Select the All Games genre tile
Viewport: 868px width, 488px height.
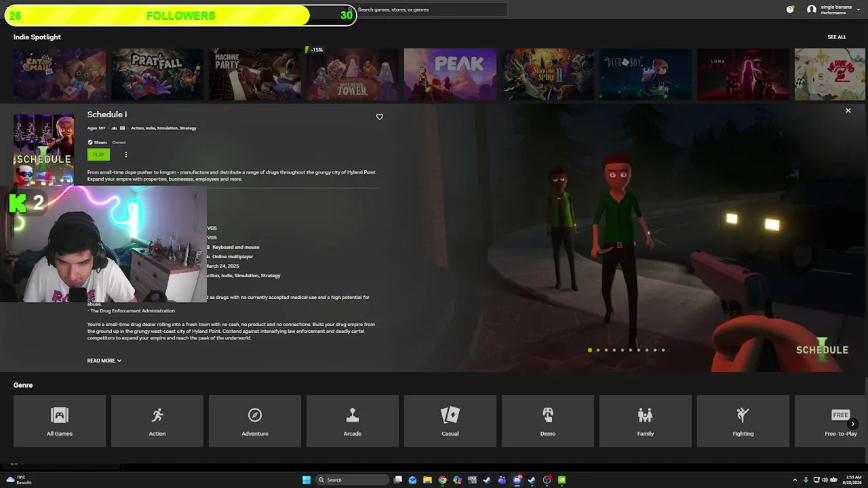click(60, 421)
